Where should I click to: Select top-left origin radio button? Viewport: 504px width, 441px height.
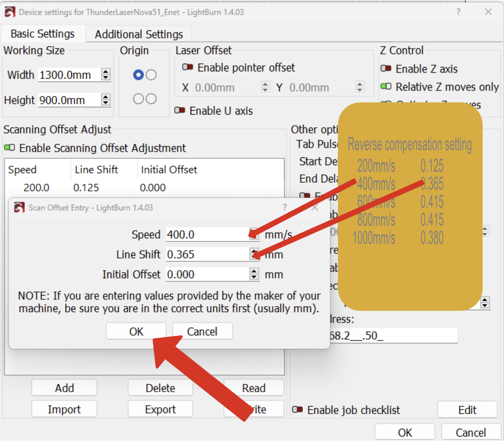click(x=139, y=75)
